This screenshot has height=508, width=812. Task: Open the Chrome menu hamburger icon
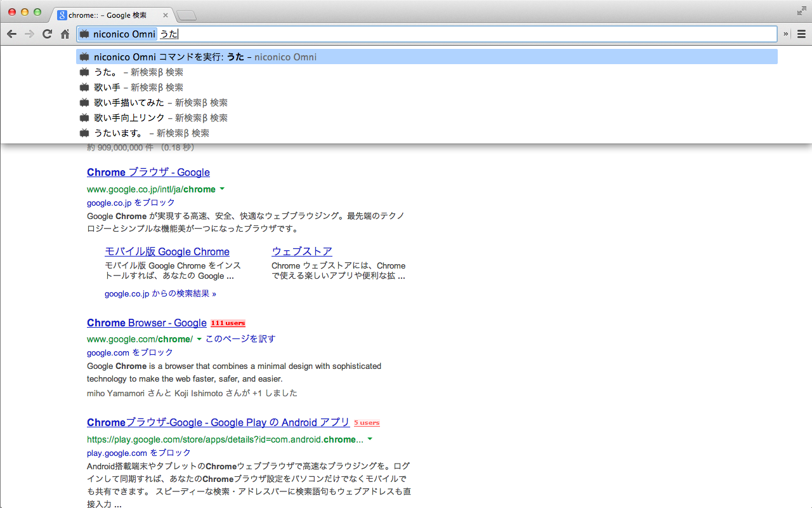point(801,34)
